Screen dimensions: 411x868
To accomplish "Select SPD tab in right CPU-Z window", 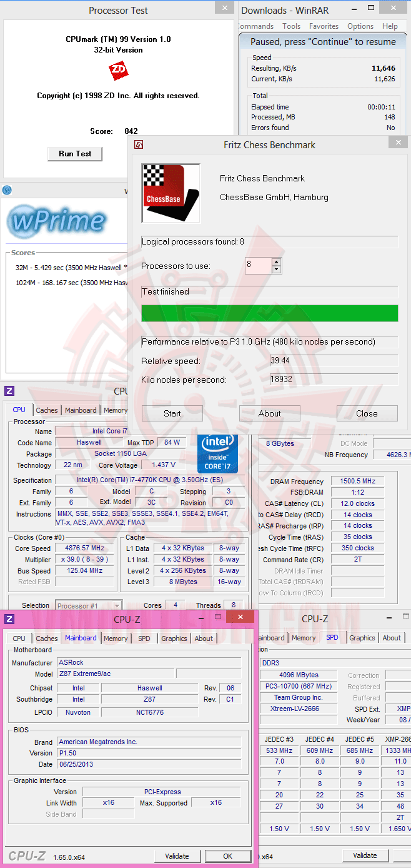I will click(x=332, y=637).
